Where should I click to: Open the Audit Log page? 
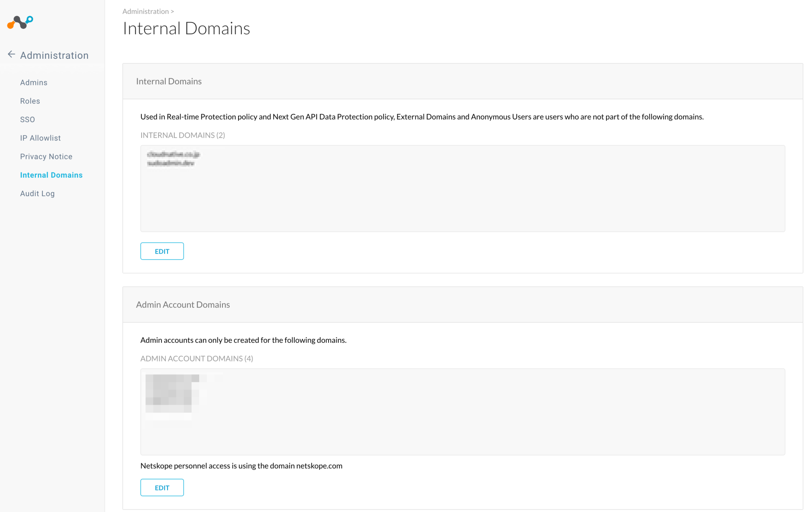pyautogui.click(x=37, y=194)
